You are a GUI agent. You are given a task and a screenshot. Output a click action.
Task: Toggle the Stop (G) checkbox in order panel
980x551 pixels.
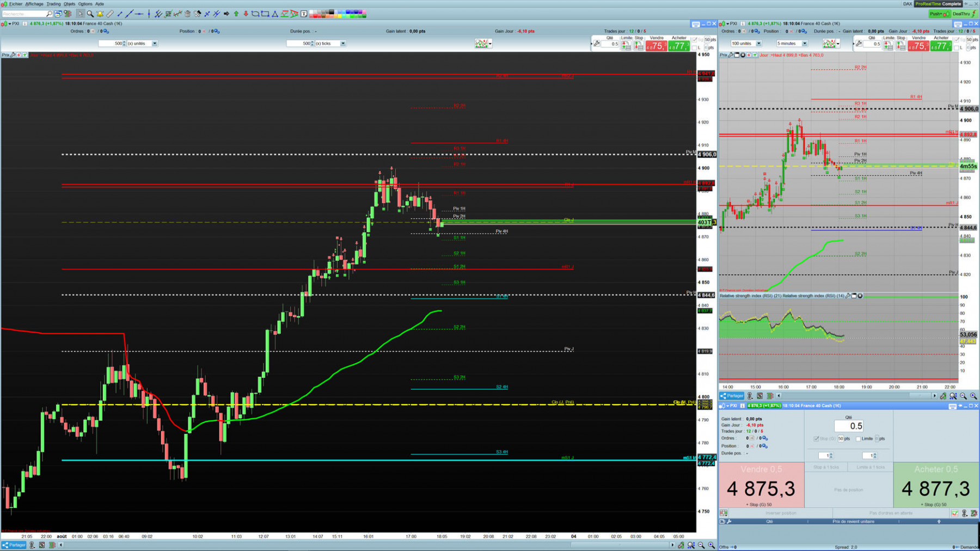point(816,439)
